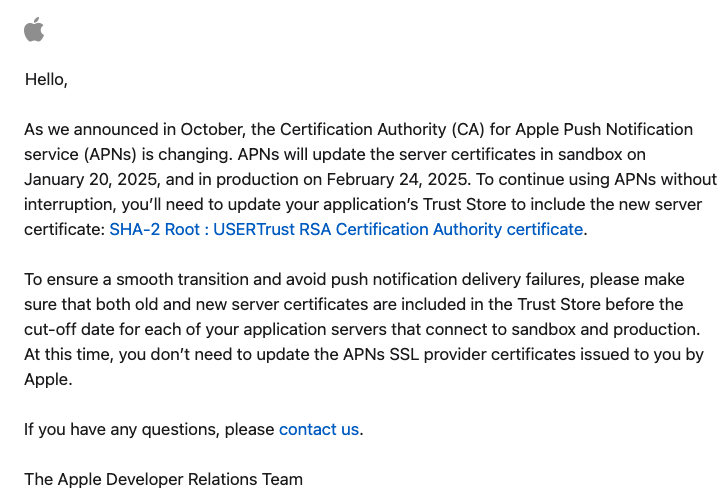Click the phrase Apple Push Notification
The height and width of the screenshot is (491, 727).
click(604, 129)
